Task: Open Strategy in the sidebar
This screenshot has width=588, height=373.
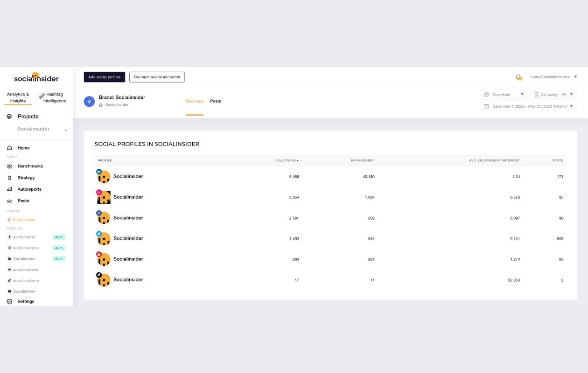Action: tap(26, 178)
